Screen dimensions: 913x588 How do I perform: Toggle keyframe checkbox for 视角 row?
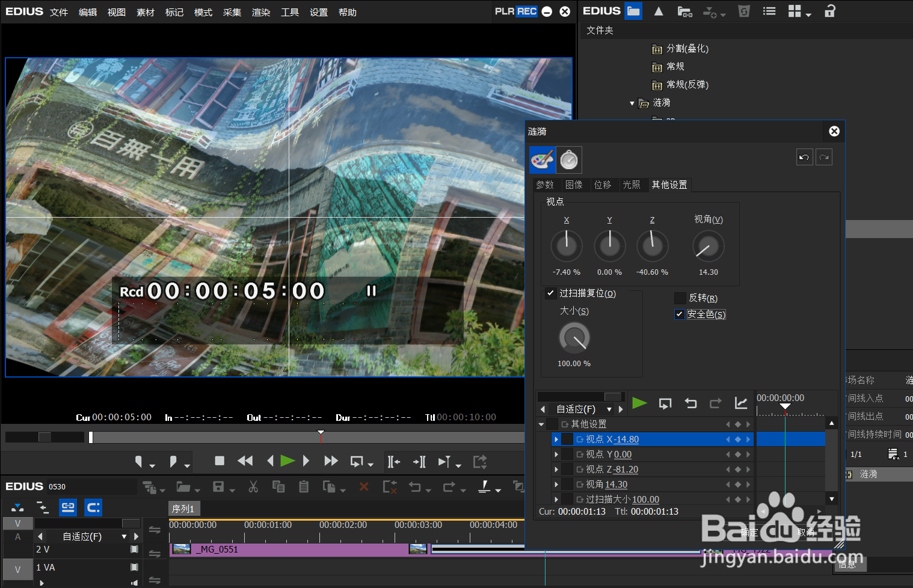567,485
